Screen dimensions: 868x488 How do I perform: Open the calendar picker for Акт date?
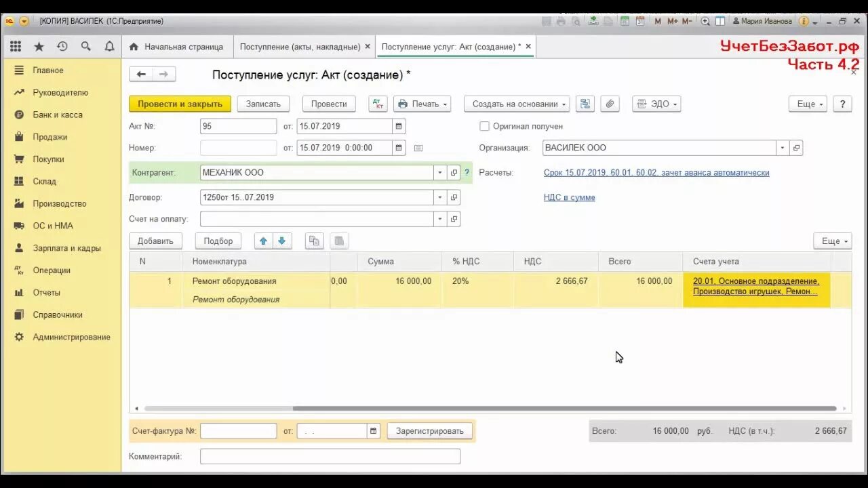pos(399,126)
